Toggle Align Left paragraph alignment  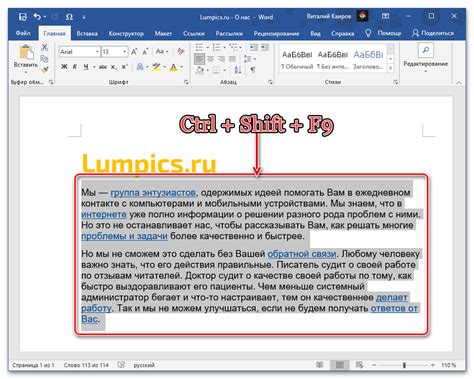(x=199, y=59)
